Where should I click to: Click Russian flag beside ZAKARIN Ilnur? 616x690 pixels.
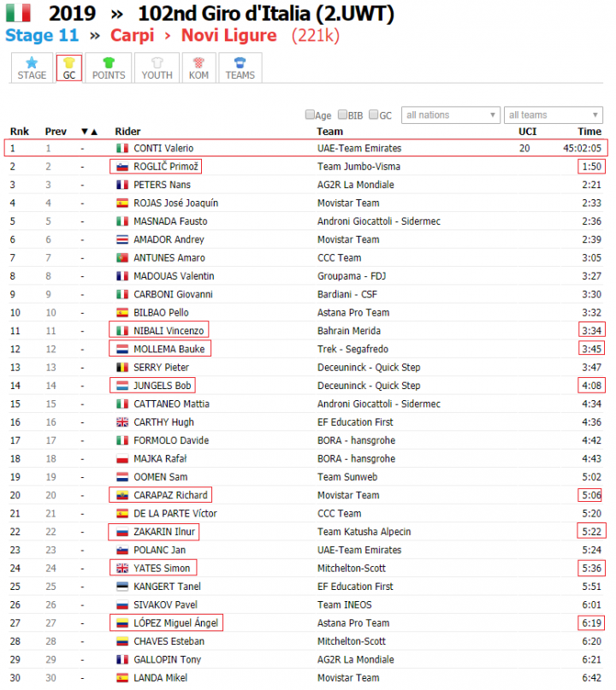122,532
